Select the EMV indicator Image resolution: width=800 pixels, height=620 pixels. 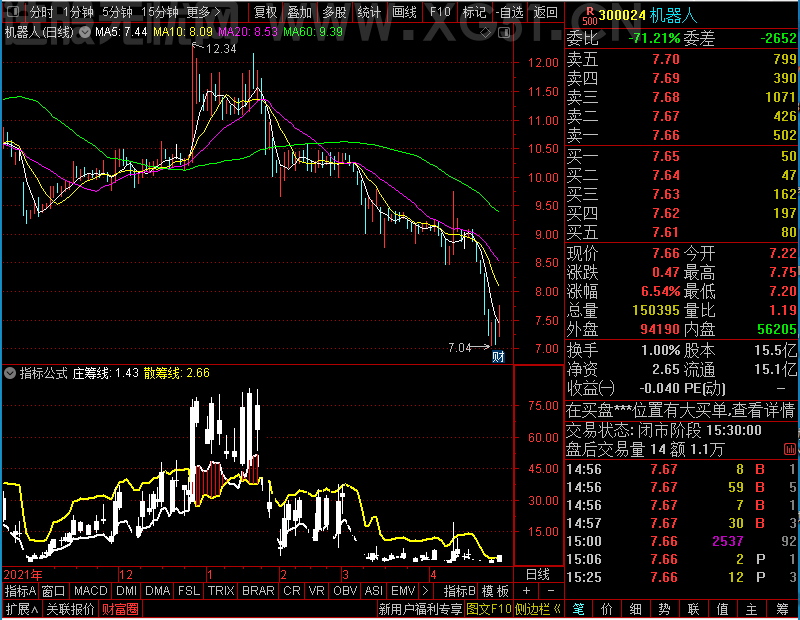pos(404,591)
